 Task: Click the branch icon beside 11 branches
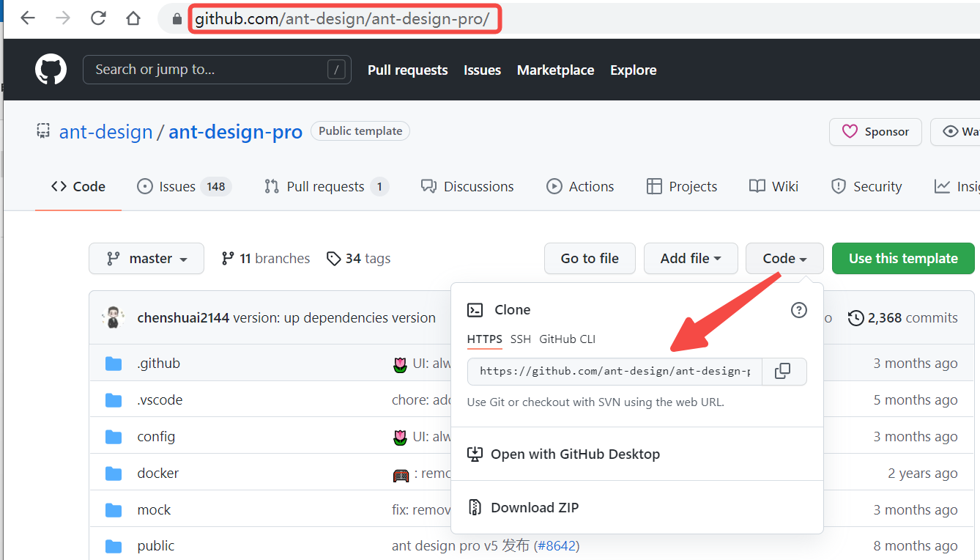tap(228, 259)
